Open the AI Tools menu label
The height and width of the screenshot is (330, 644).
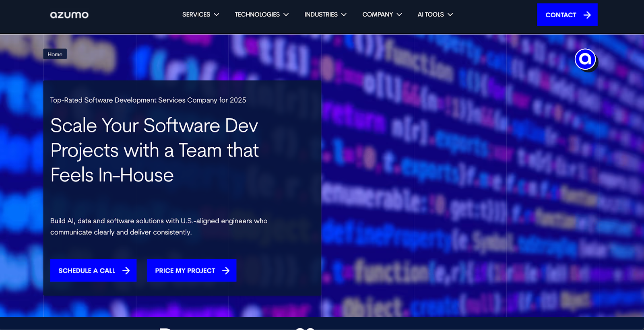(431, 14)
